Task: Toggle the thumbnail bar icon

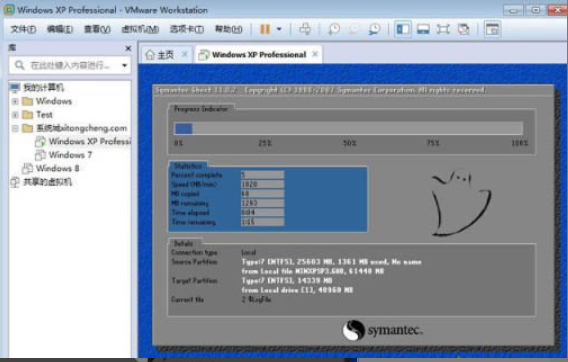Action: click(x=423, y=29)
